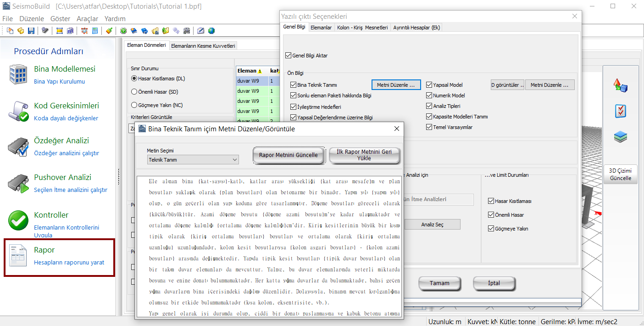
Task: Click the globe icon in toolbar
Action: point(211,31)
